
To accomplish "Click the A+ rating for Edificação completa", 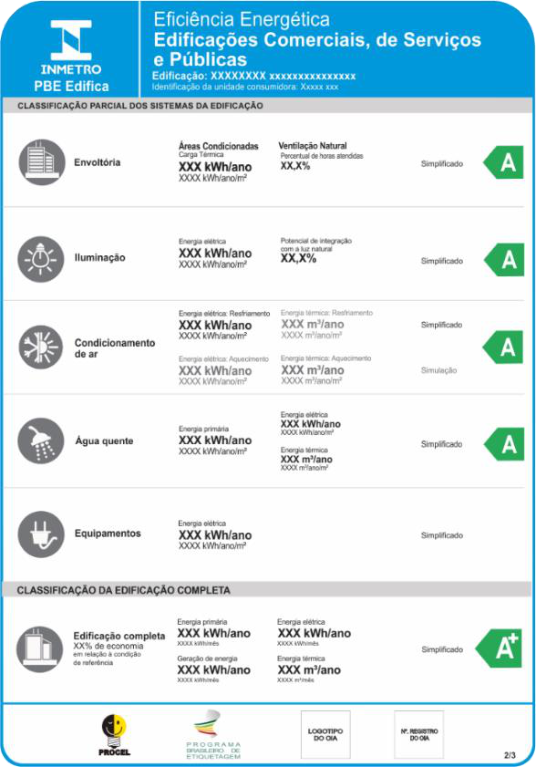I will coord(499,649).
